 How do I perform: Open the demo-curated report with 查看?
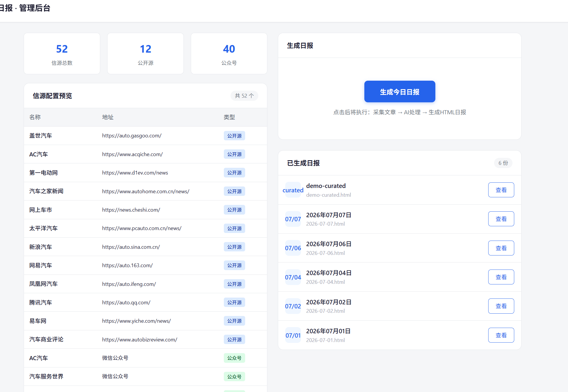[x=501, y=190]
